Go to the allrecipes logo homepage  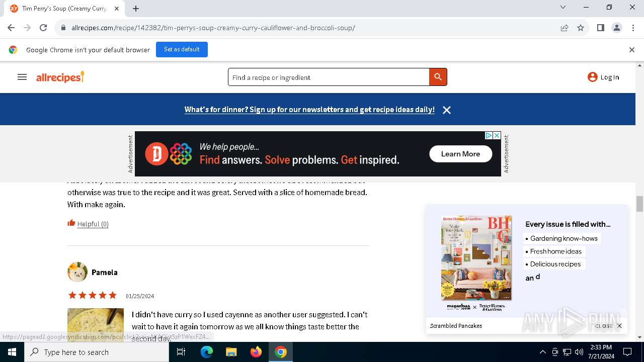(x=60, y=77)
